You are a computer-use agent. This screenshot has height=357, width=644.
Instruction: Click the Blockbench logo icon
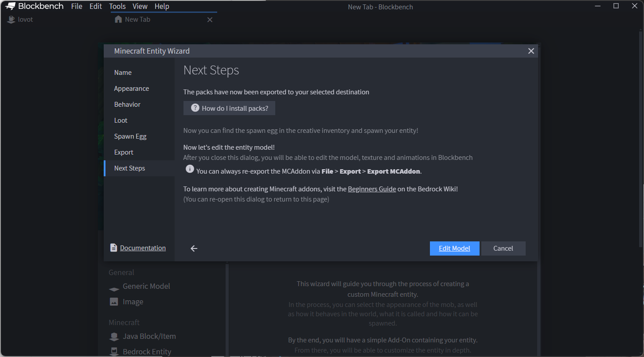[11, 6]
